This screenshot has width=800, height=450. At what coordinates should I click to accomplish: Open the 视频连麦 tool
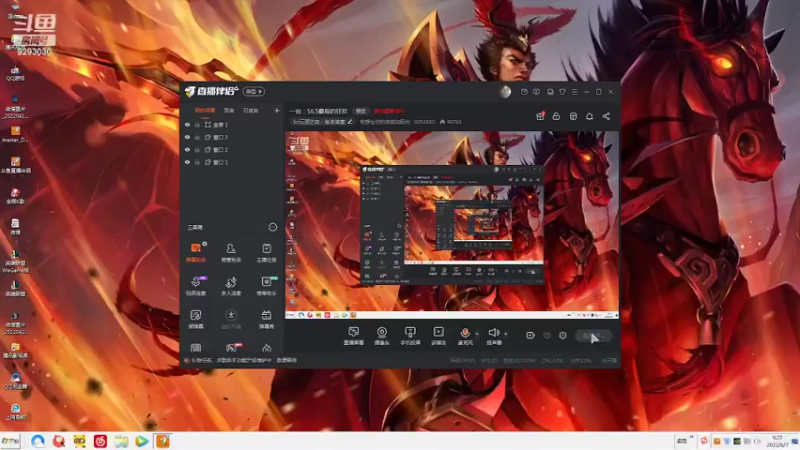tap(195, 286)
